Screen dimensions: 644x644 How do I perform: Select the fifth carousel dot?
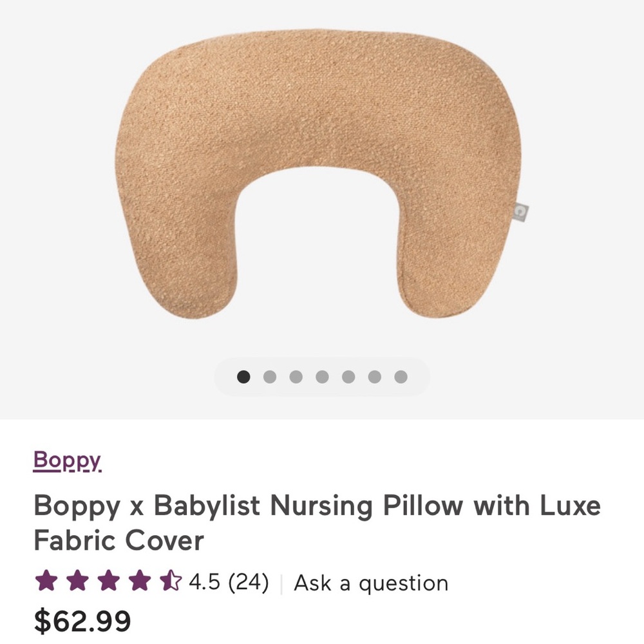348,376
